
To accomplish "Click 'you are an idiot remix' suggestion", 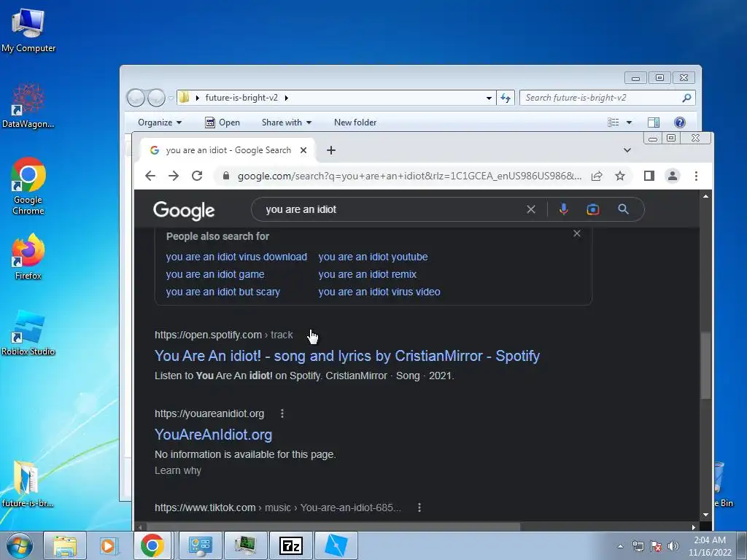I will point(368,274).
